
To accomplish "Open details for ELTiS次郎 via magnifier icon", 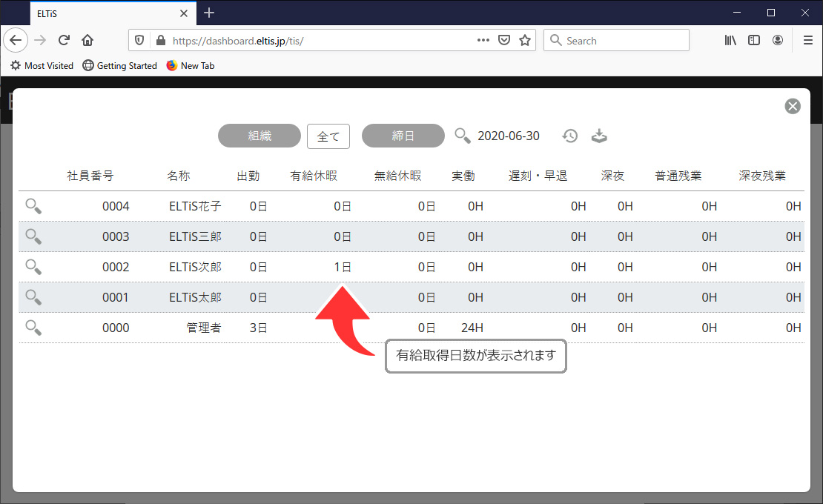I will click(33, 267).
